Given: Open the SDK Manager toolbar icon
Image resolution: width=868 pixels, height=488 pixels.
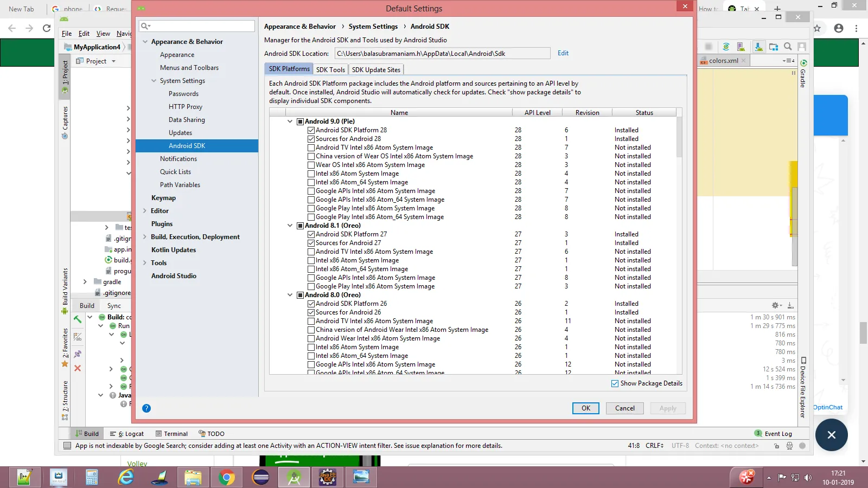Looking at the screenshot, I should (758, 47).
